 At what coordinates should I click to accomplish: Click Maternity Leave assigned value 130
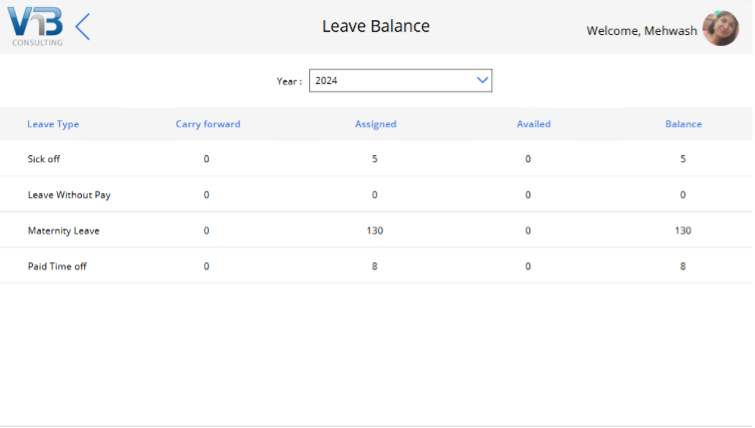375,231
